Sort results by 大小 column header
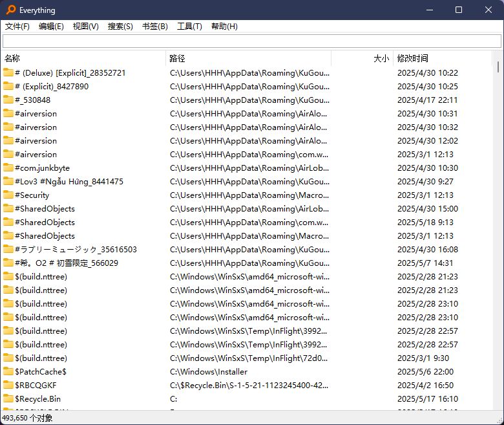Image resolution: width=504 pixels, height=425 pixels. 362,58
